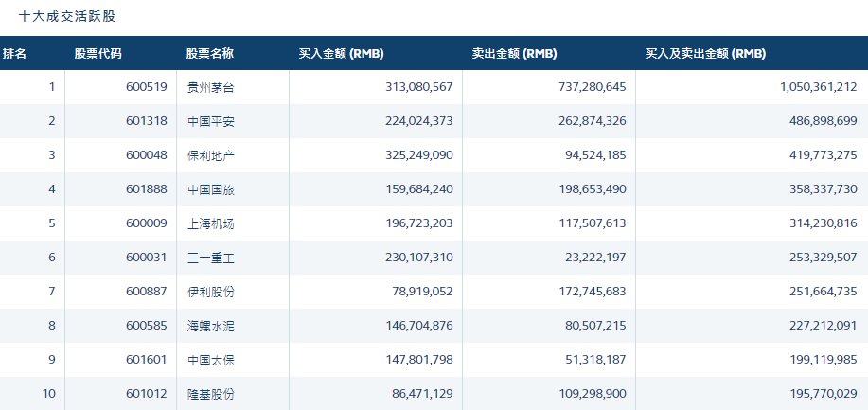This screenshot has width=868, height=410.
Task: Click sell amount 737,280,645
Action: click(x=593, y=87)
